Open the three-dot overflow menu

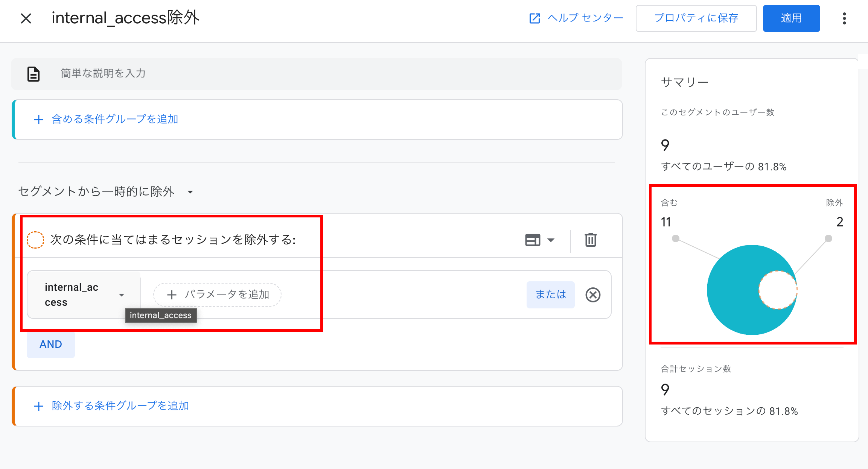pyautogui.click(x=844, y=18)
